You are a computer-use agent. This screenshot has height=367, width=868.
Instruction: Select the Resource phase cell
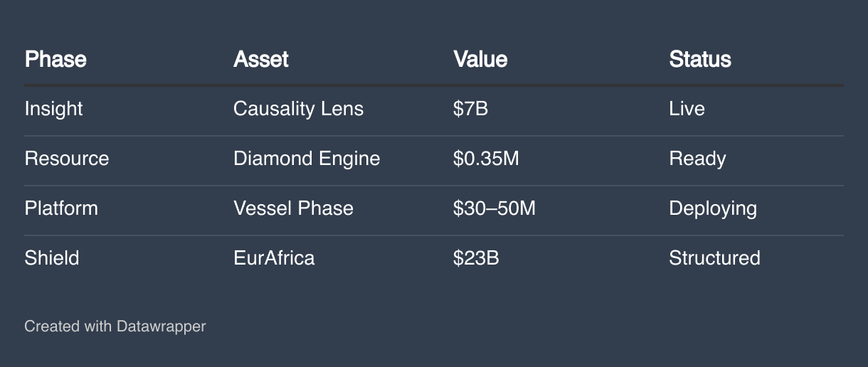pos(67,159)
